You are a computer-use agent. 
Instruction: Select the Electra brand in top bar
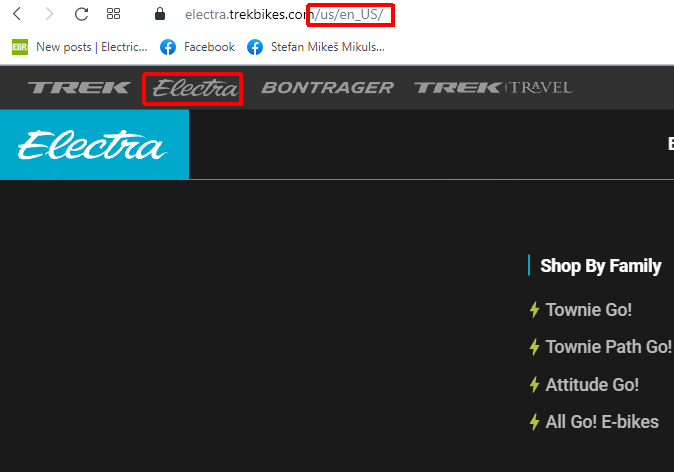point(194,88)
